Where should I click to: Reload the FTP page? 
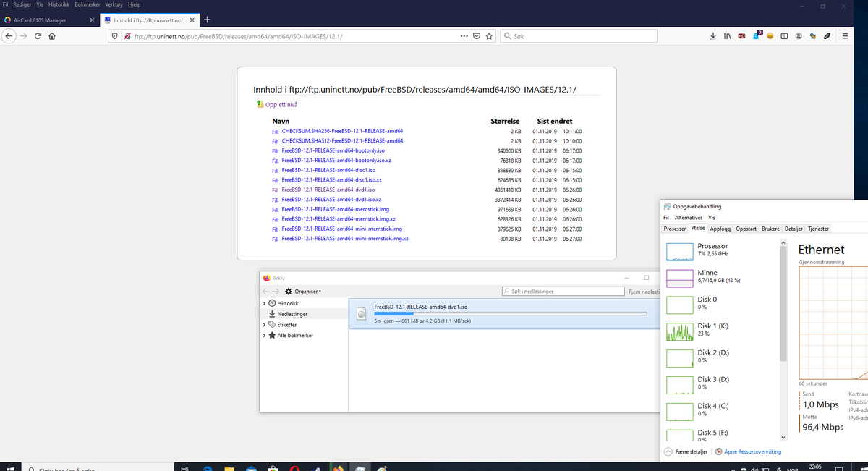click(37, 35)
